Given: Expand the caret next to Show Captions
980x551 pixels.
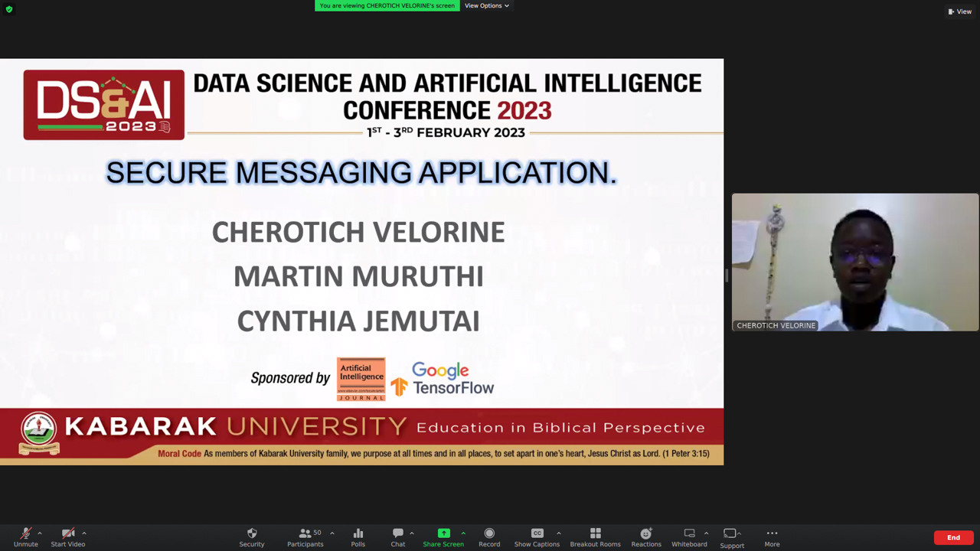Looking at the screenshot, I should tap(559, 533).
